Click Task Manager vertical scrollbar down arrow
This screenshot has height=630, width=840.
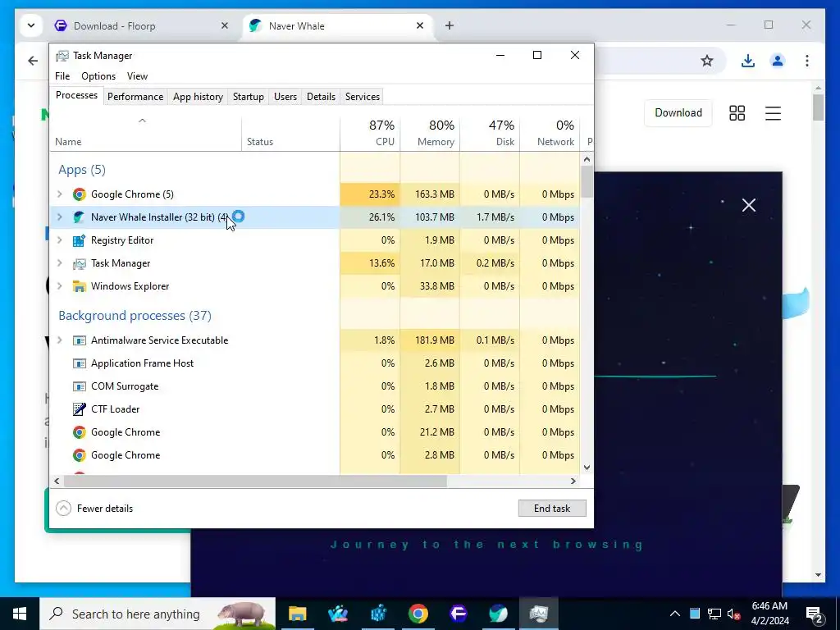[x=587, y=468]
